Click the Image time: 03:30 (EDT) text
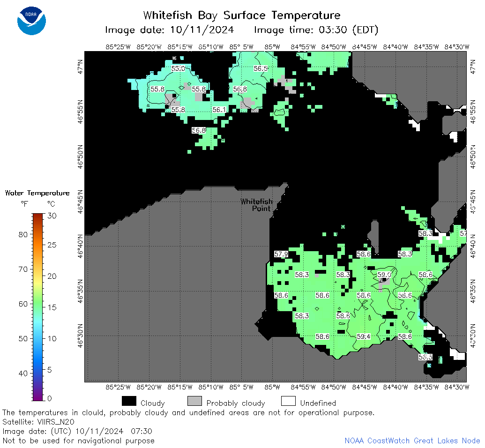 click(x=316, y=30)
